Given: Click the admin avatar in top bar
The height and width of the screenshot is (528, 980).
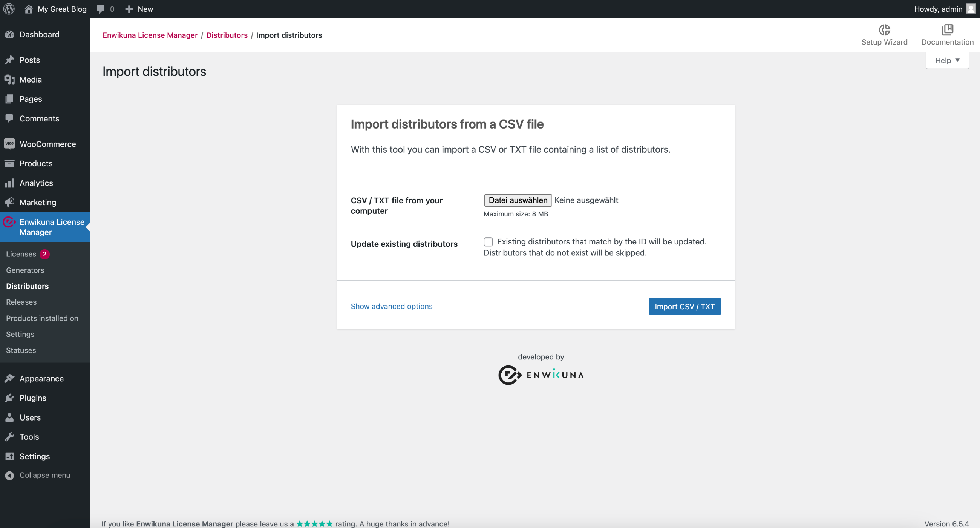Looking at the screenshot, I should [x=971, y=9].
